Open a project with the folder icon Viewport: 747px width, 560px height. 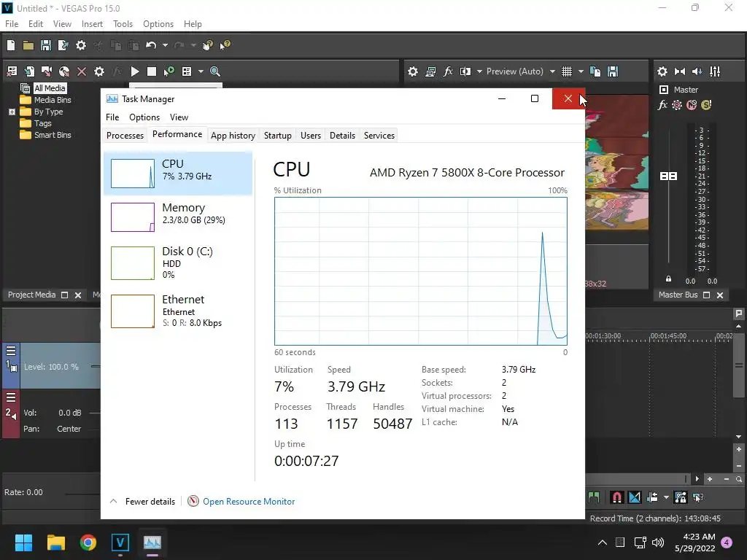(28, 45)
